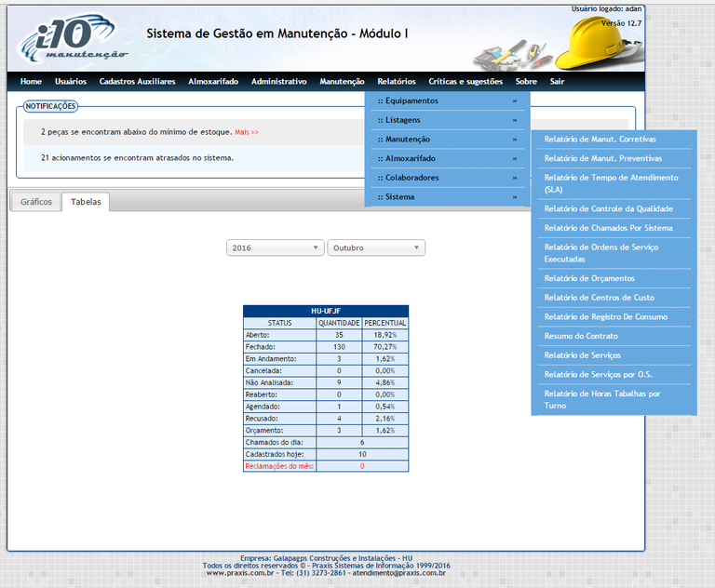Click the Aberto: status row label
This screenshot has width=715, height=588.
(x=257, y=335)
